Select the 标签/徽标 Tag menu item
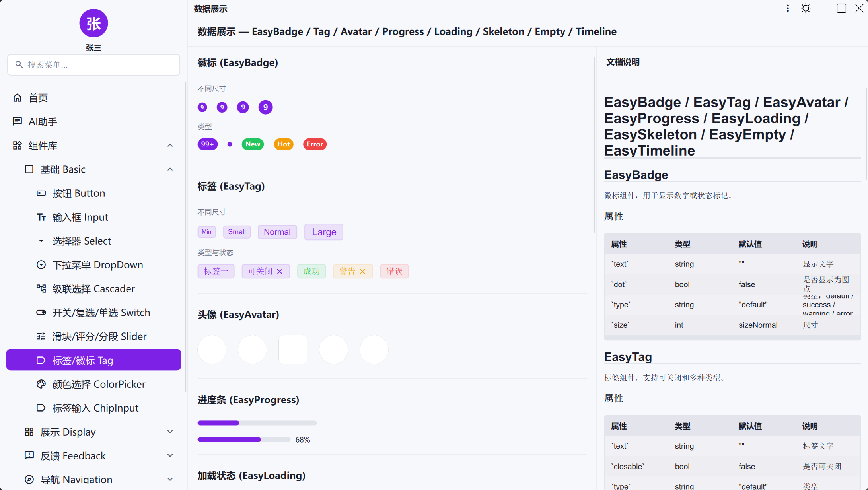This screenshot has width=868, height=490. tap(93, 360)
